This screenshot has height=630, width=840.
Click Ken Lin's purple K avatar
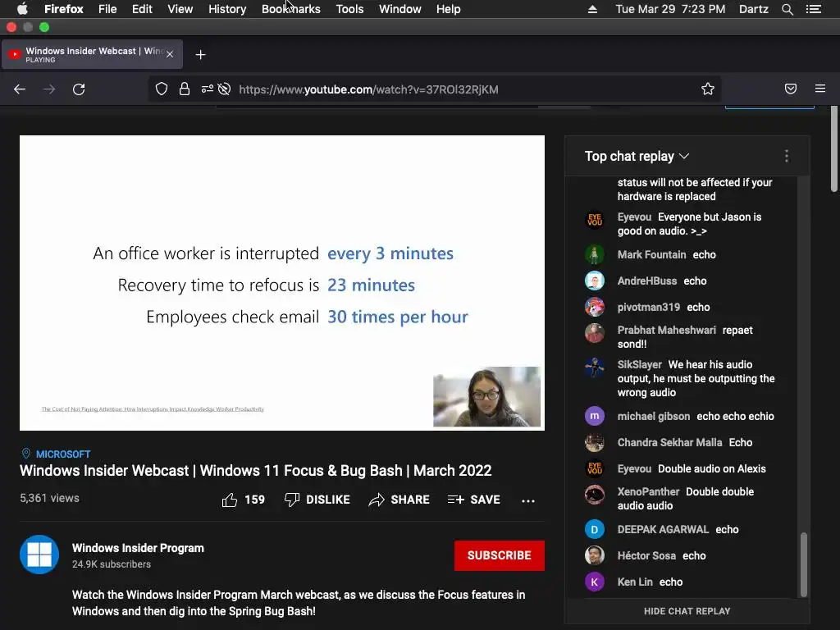click(x=595, y=582)
